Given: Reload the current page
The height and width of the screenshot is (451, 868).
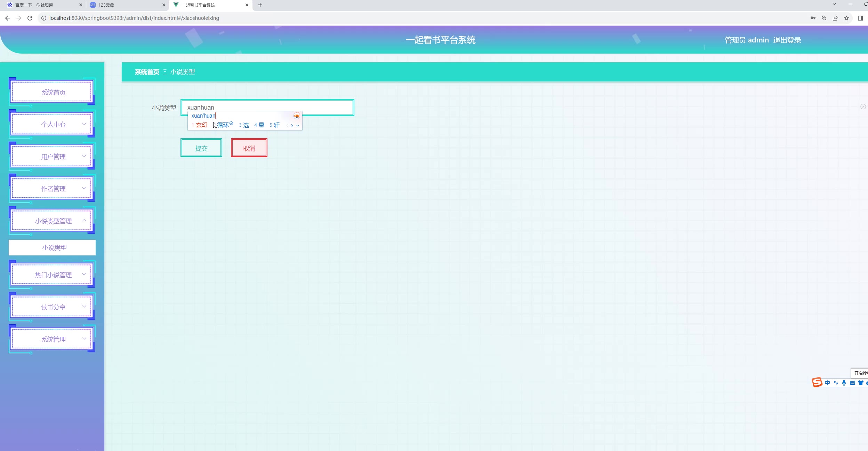Looking at the screenshot, I should click(x=30, y=18).
